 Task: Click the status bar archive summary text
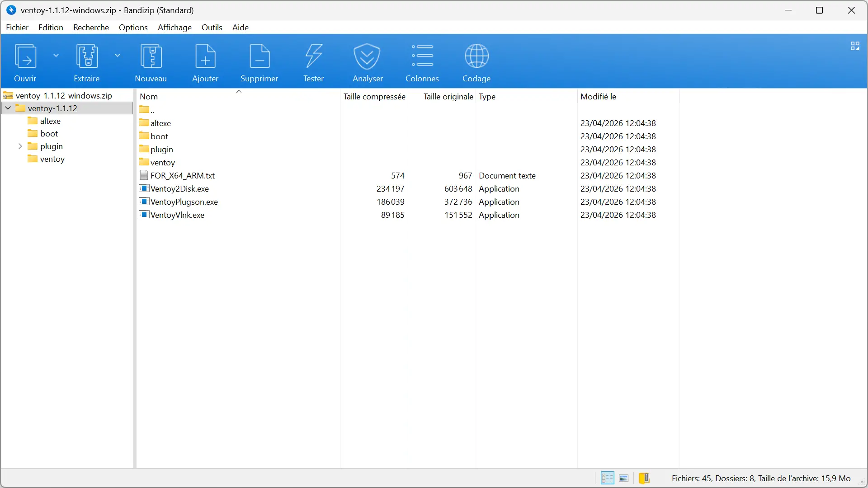[x=761, y=478]
